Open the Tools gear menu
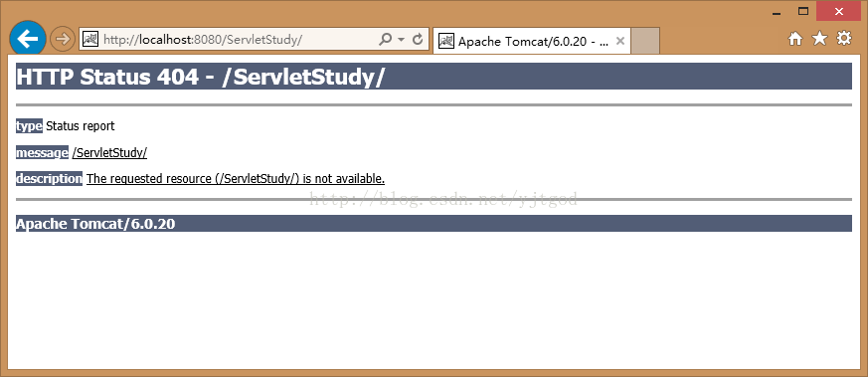 (x=844, y=38)
